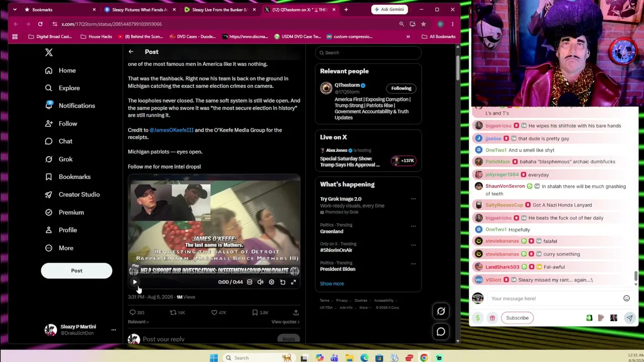Send a tip with the dollar icon
The image size is (644, 362).
(477, 318)
